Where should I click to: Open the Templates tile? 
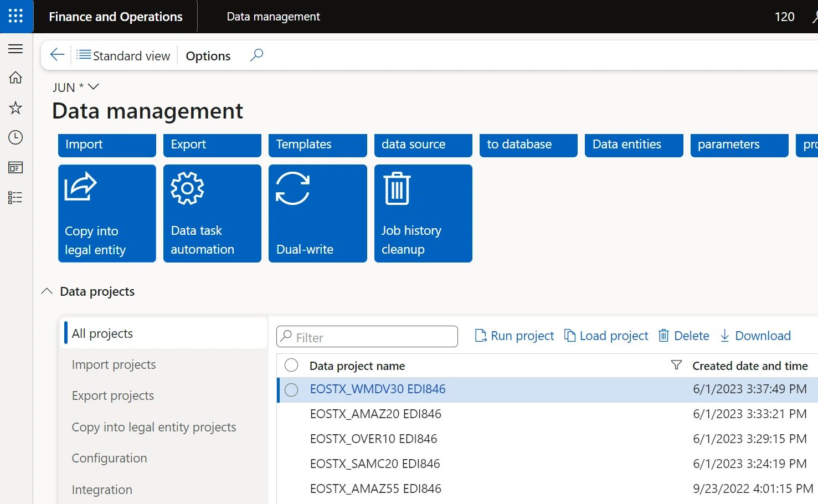click(x=318, y=145)
